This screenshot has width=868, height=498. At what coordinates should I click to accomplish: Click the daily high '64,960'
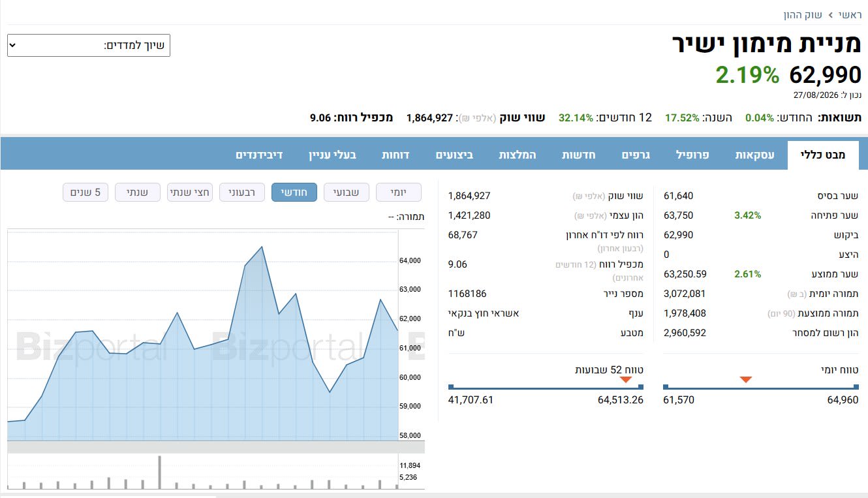(843, 399)
